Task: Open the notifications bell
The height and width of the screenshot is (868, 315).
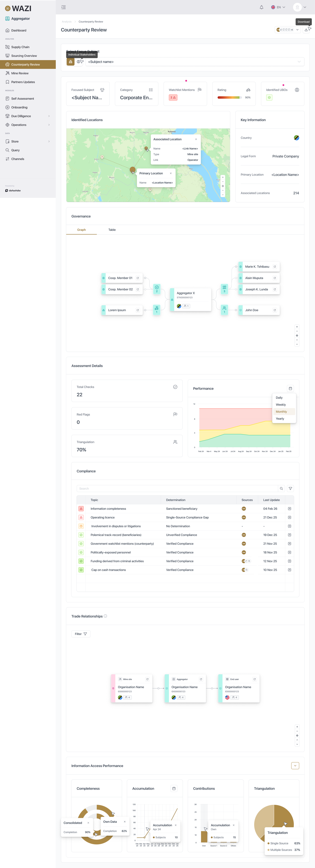Action: [261, 7]
